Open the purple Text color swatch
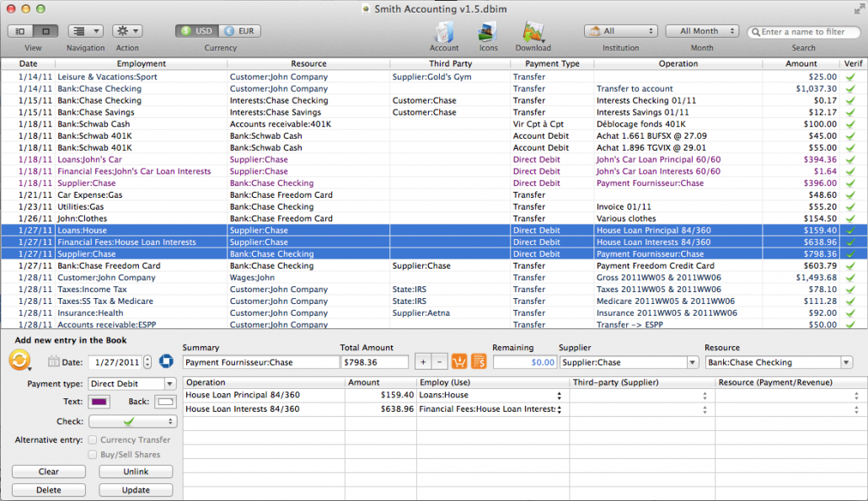The width and height of the screenshot is (868, 501). click(99, 402)
